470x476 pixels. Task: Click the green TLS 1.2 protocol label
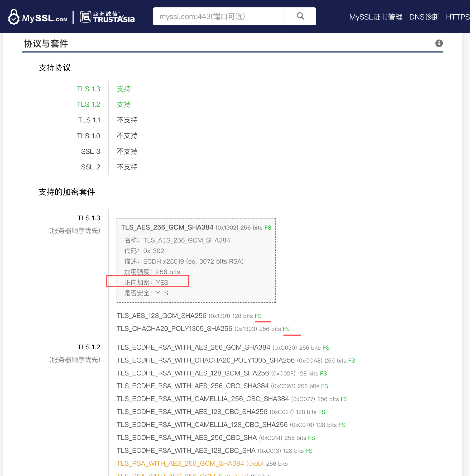tap(88, 104)
